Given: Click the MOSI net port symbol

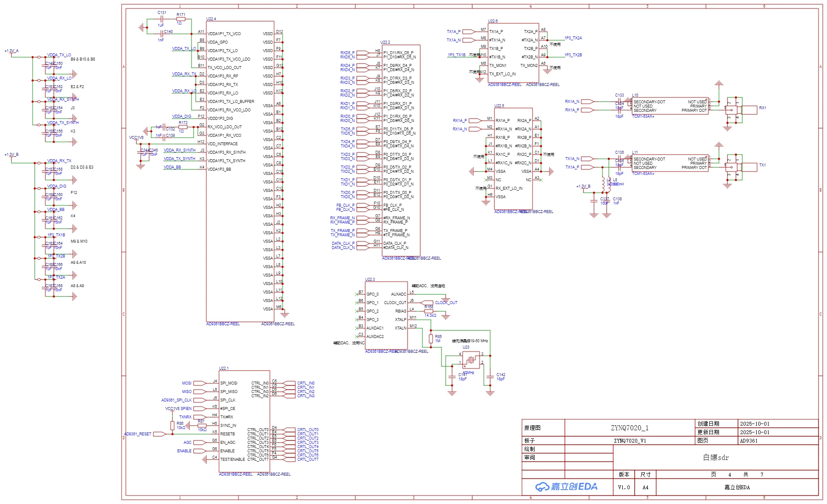Looking at the screenshot, I should [x=199, y=383].
